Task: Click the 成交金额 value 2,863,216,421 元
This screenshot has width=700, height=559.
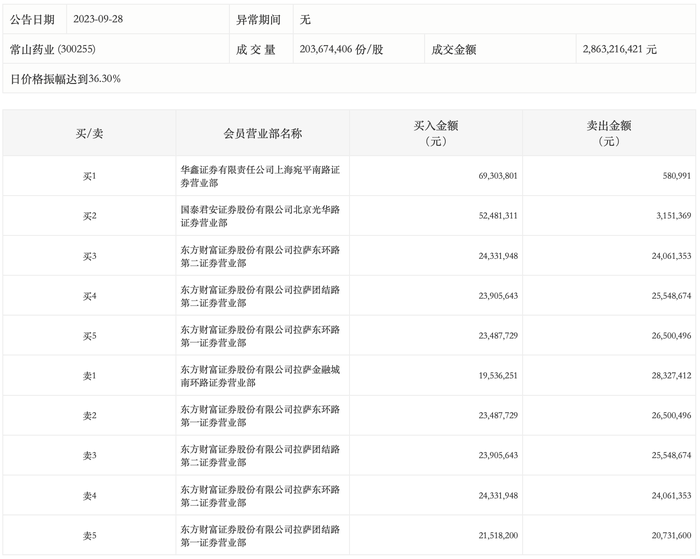Action: (619, 49)
